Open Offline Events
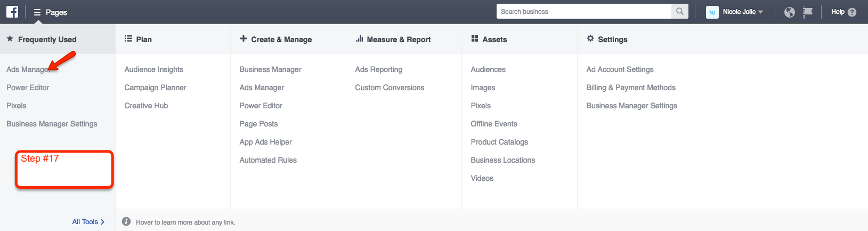The height and width of the screenshot is (231, 868). click(x=494, y=124)
